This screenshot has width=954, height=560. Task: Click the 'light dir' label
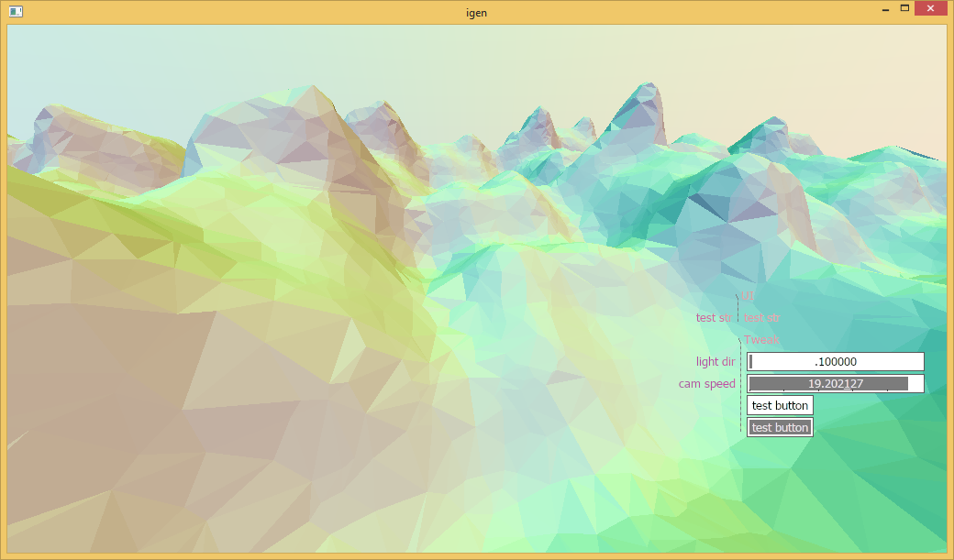click(x=715, y=362)
